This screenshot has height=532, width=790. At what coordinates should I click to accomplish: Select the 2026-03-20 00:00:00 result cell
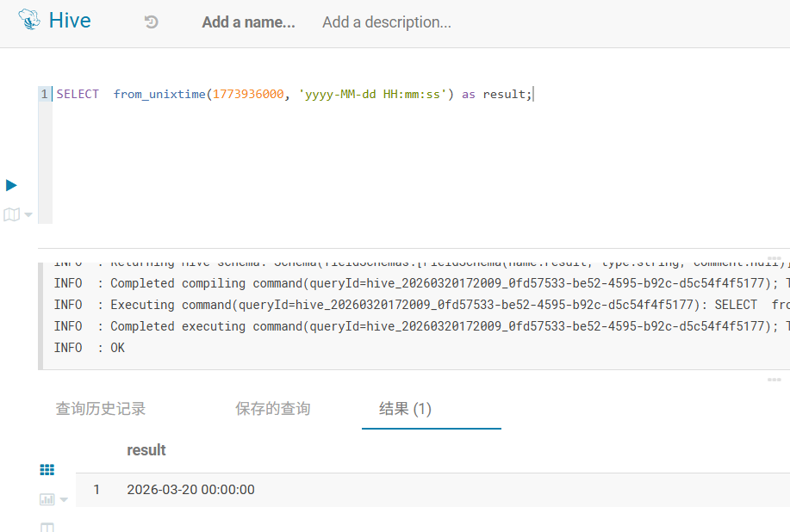(x=190, y=490)
